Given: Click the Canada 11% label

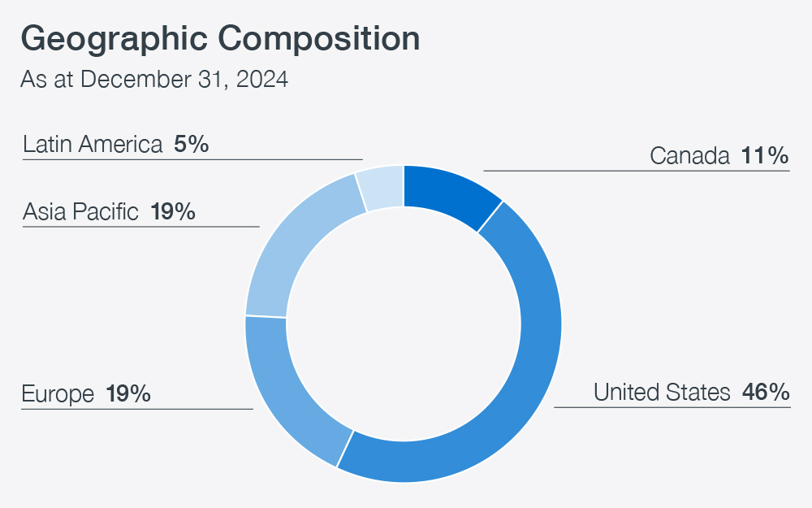Looking at the screenshot, I should pyautogui.click(x=719, y=155).
